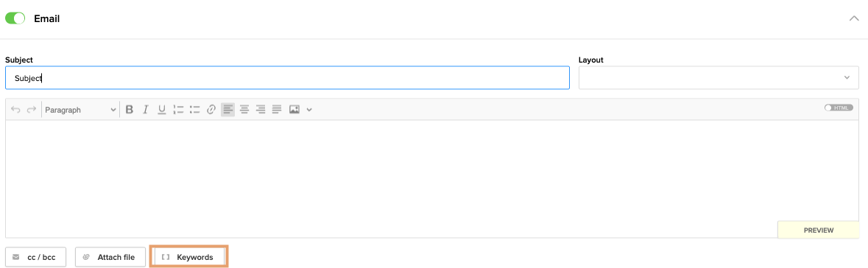Click the Keywords button
Viewport: 868px width, 268px height.
click(188, 257)
